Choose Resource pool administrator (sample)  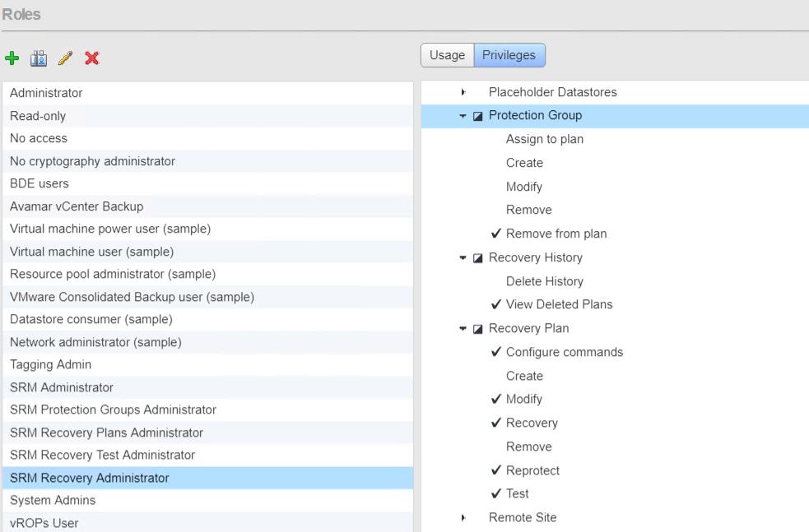click(x=208, y=275)
